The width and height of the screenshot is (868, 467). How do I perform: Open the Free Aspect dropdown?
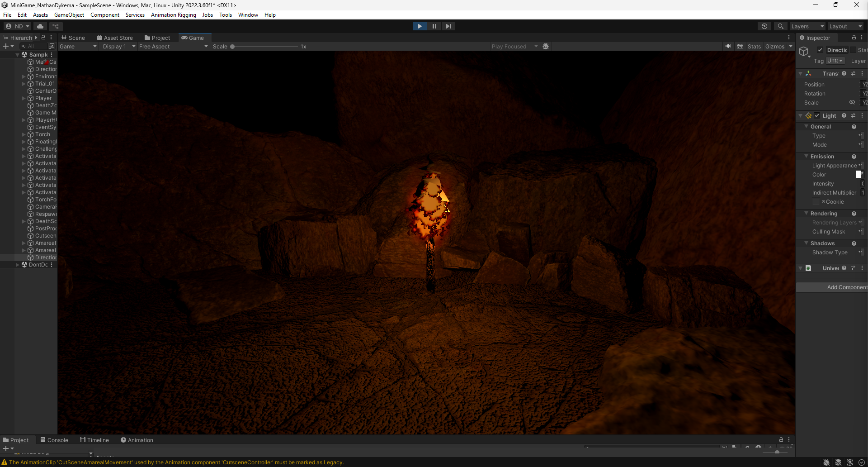coord(173,46)
